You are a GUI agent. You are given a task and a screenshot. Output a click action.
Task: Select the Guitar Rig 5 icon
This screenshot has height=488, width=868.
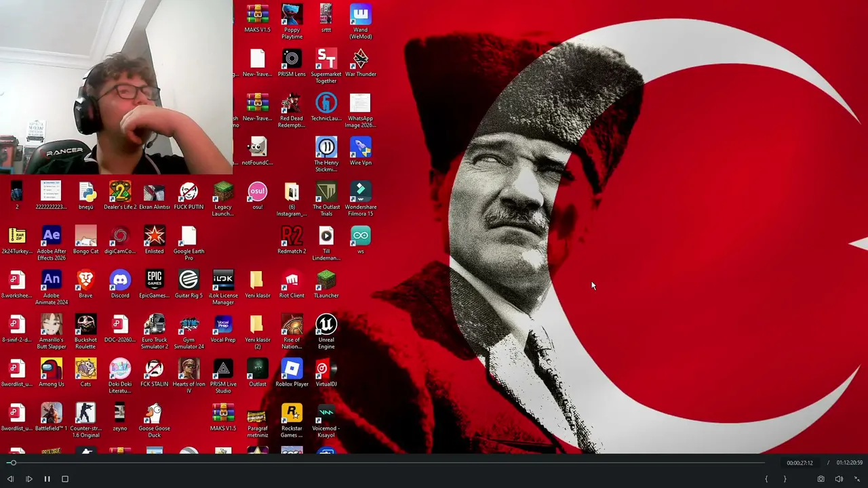pos(189,284)
